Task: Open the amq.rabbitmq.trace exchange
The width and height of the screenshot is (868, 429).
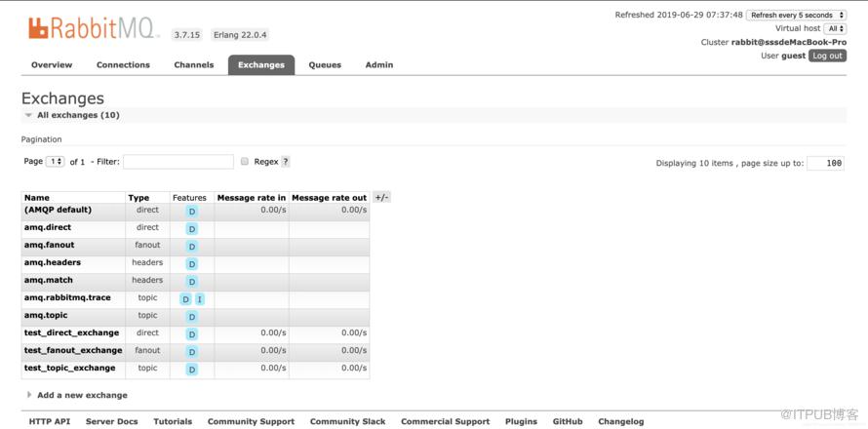Action: [67, 297]
